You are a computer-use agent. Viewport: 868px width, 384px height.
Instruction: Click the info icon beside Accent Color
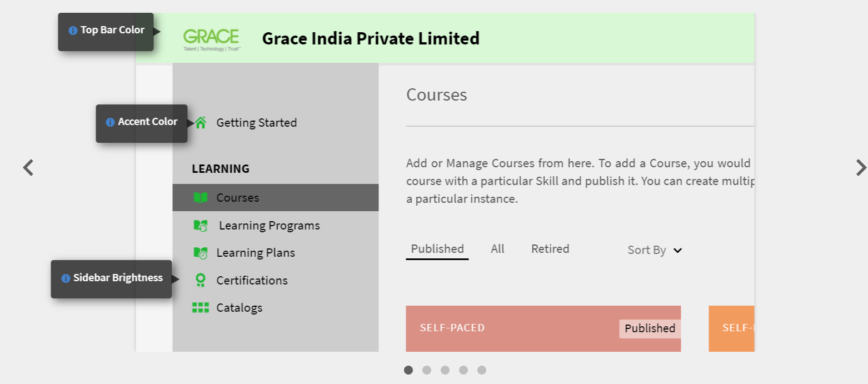click(x=110, y=122)
